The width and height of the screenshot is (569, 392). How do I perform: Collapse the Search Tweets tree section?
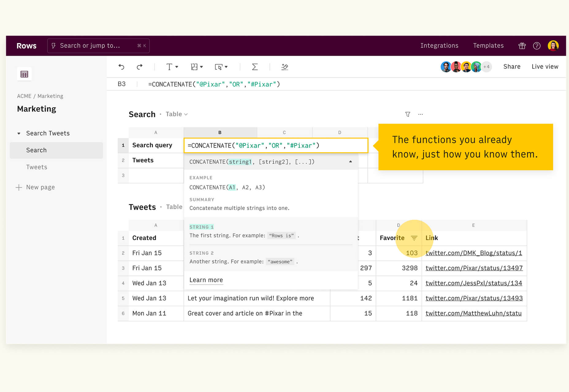pos(19,134)
